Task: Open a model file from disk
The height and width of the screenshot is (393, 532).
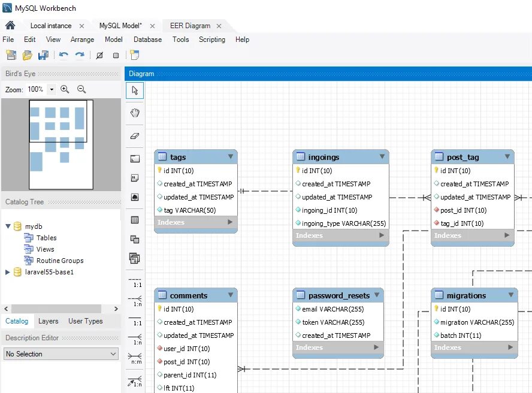Action: (x=27, y=55)
